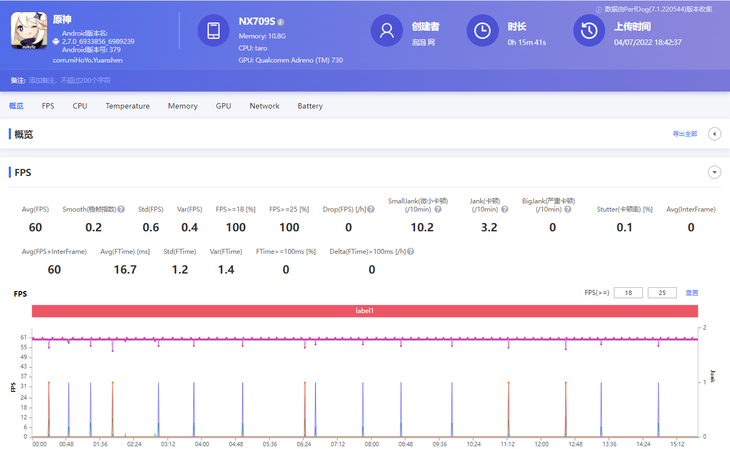Click the Memory: 10.8G text

(x=262, y=36)
